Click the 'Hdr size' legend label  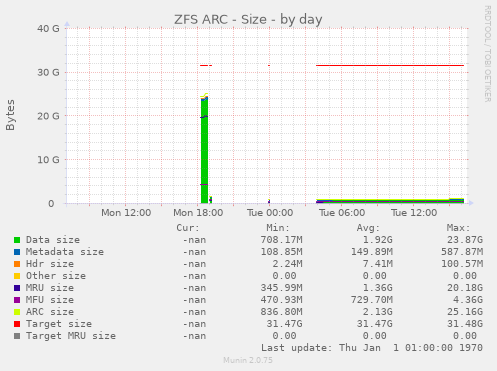(50, 264)
